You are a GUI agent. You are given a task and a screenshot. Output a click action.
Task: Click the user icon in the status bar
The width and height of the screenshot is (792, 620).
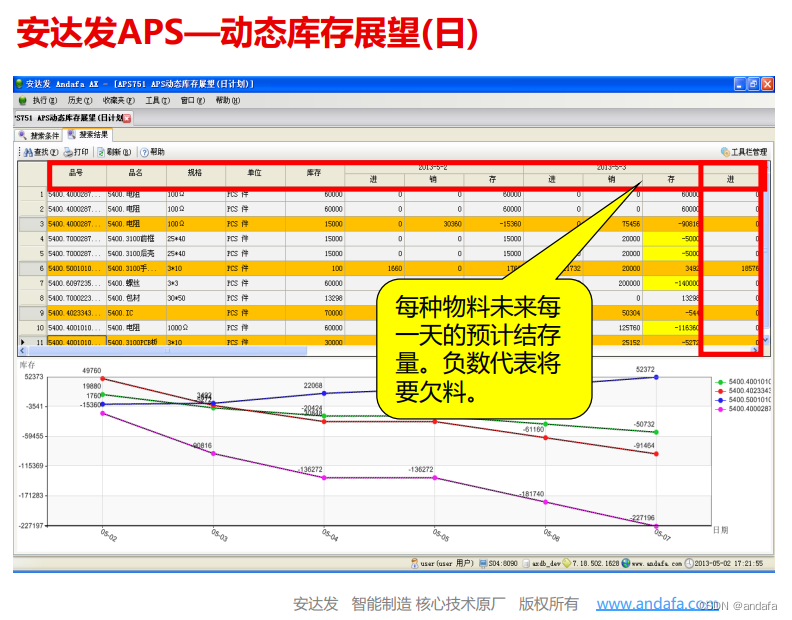tap(415, 563)
